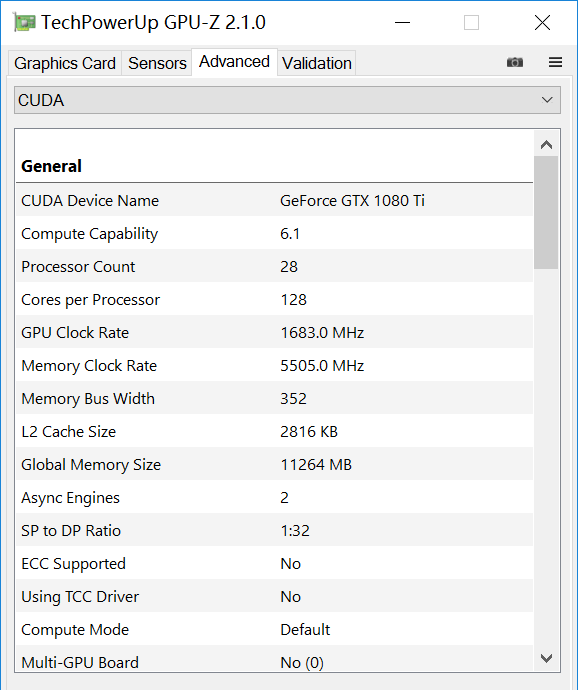Click the Memory Clock Rate label
Screen dimensions: 578x690
point(89,366)
